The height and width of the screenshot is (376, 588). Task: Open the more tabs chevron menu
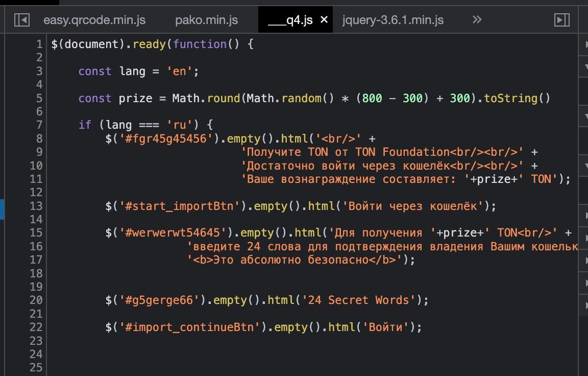tap(477, 19)
